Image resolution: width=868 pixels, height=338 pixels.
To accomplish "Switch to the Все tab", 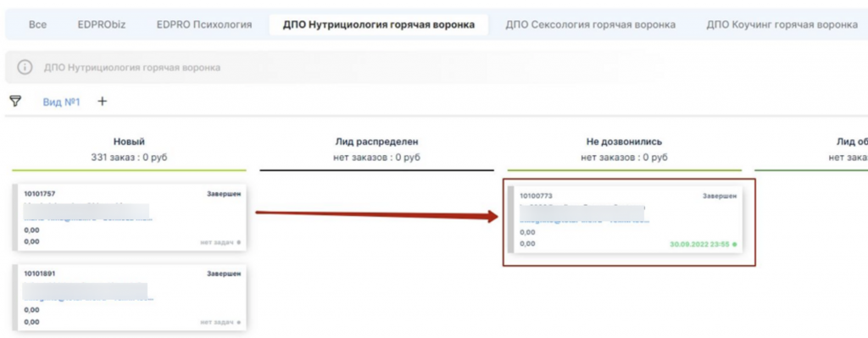I will tap(37, 25).
